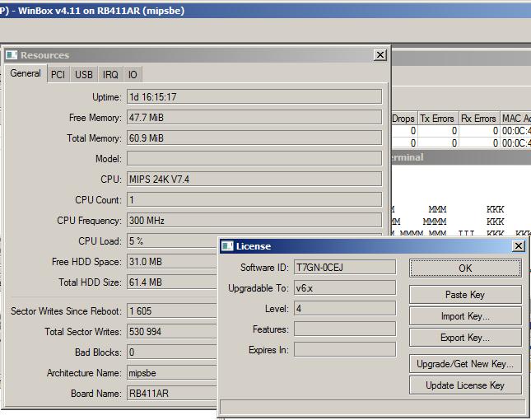Click the License window title icon
This screenshot has height=420, width=531.
[x=227, y=246]
